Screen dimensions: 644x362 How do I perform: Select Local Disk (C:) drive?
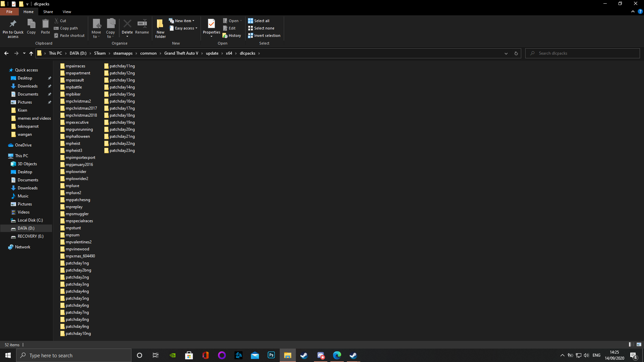coord(30,220)
